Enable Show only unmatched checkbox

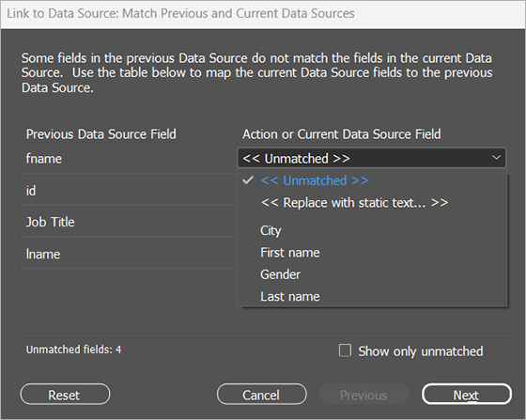[x=345, y=350]
